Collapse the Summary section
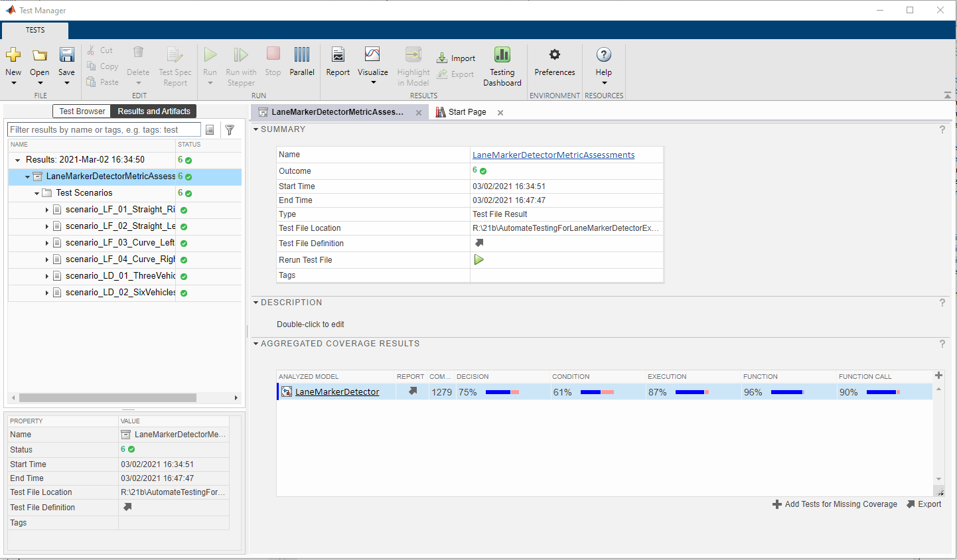Screen dimensions: 957x560 point(256,129)
